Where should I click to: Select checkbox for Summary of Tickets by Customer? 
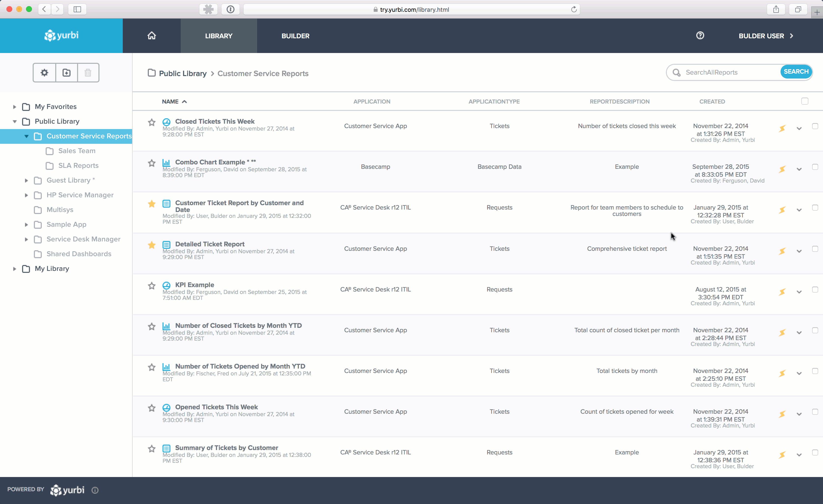[815, 452]
